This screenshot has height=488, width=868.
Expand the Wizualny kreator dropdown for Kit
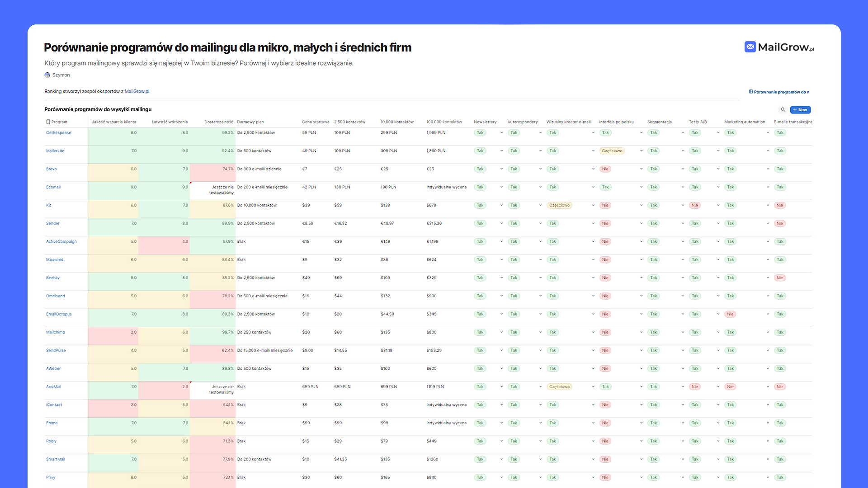593,205
